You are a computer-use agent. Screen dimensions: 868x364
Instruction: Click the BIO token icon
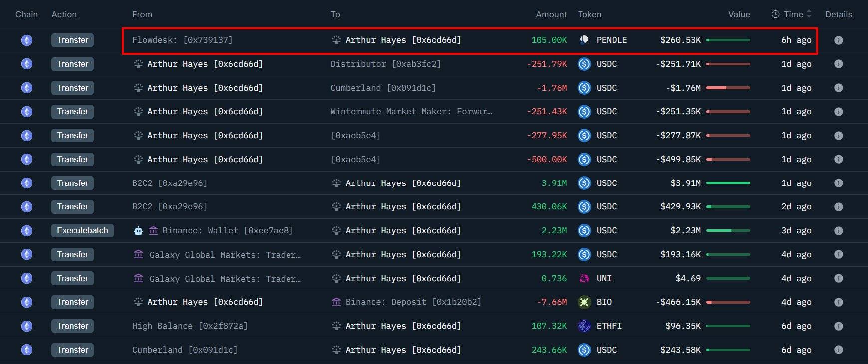pyautogui.click(x=584, y=302)
